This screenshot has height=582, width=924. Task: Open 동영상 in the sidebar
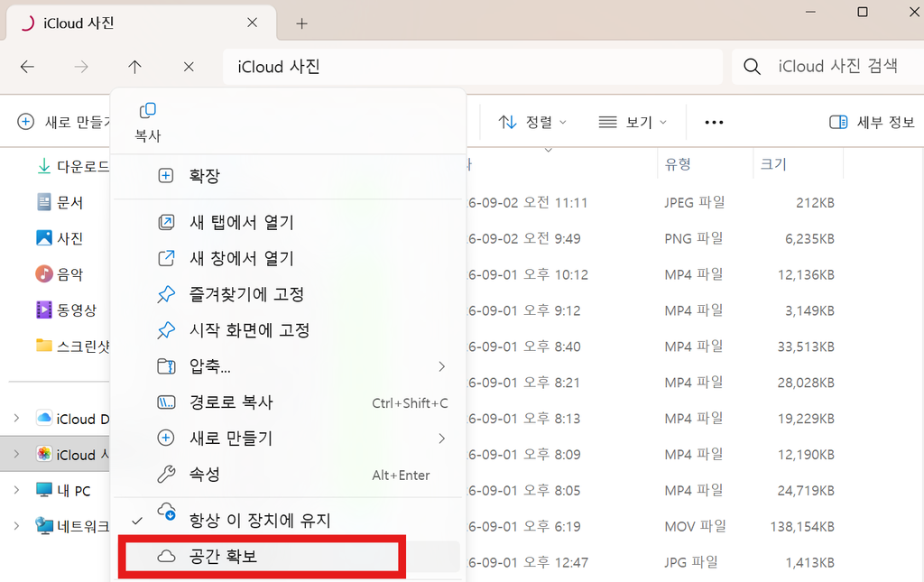[66, 309]
